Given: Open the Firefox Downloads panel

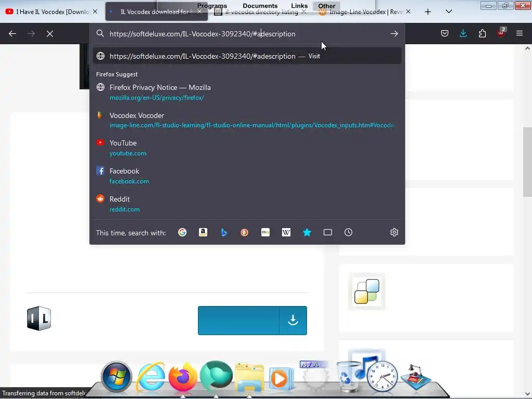Looking at the screenshot, I should click(463, 33).
